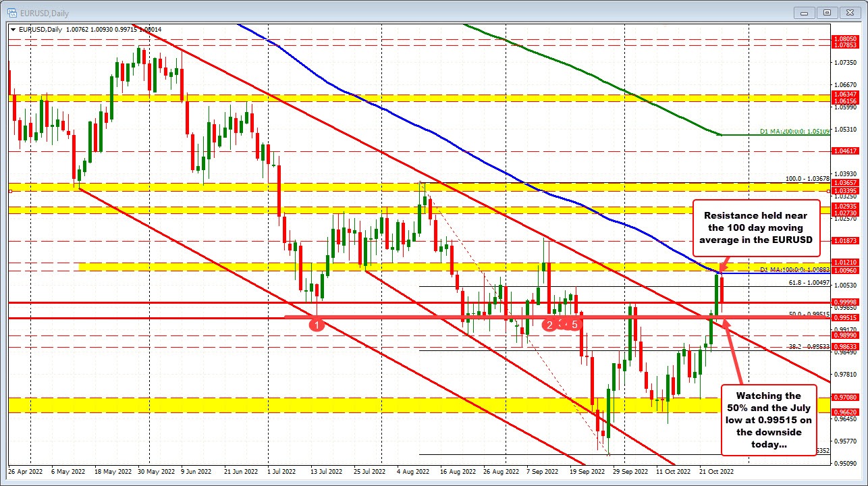Close the EURUSD,Daily chart window

pyautogui.click(x=850, y=12)
